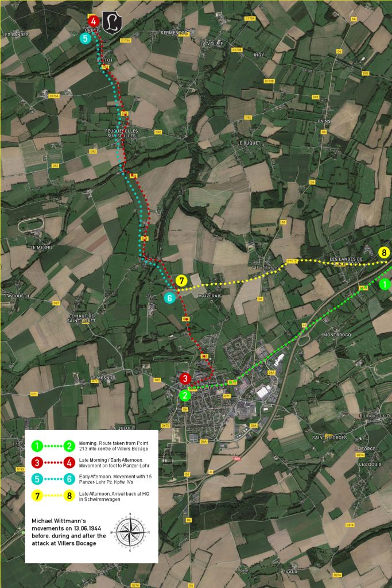Image resolution: width=392 pixels, height=588 pixels.
Task: Select red marker 4 on the map at Orbois
Action: 94,21
